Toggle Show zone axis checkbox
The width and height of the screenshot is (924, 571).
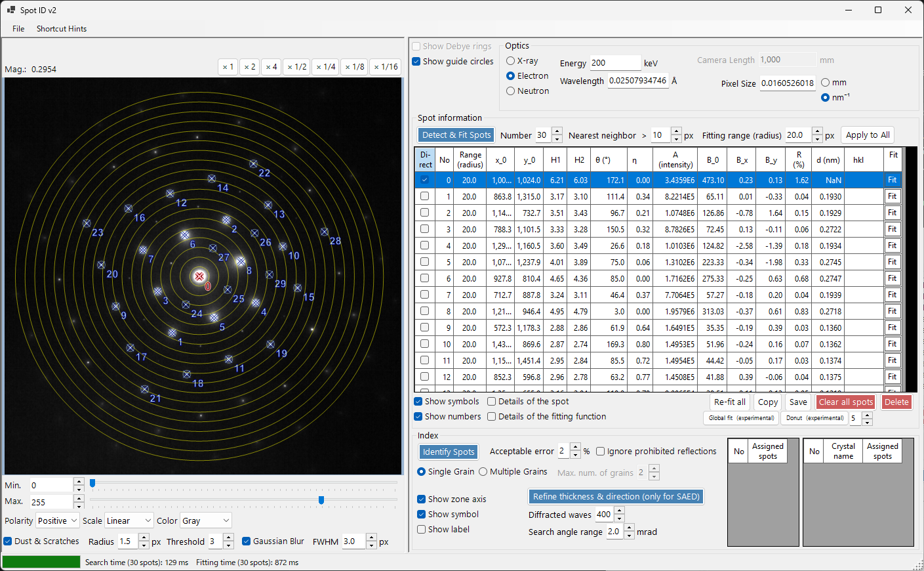pos(422,499)
